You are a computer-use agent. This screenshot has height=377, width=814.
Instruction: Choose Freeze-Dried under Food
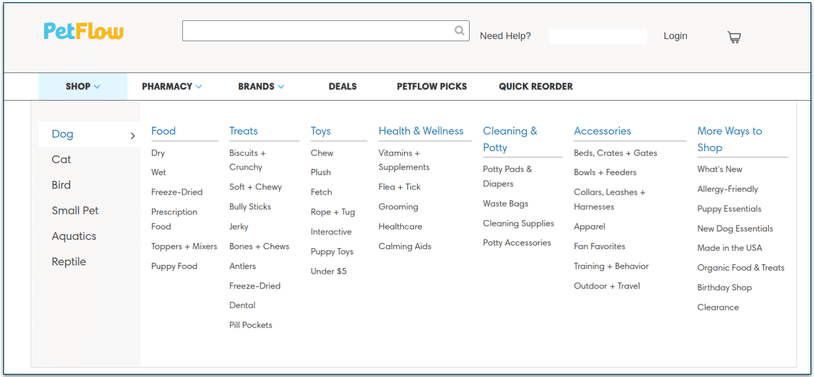click(x=177, y=192)
